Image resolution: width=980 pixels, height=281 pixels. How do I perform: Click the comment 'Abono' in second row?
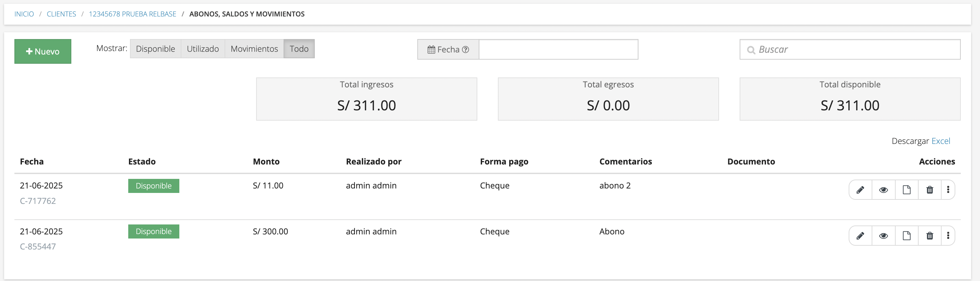tap(612, 232)
